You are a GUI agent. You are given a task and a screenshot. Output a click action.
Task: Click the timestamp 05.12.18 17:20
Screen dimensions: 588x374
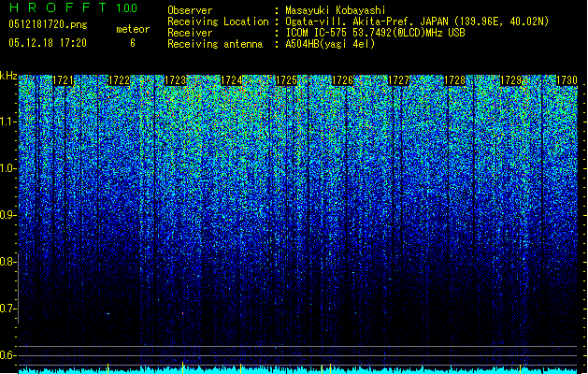48,43
